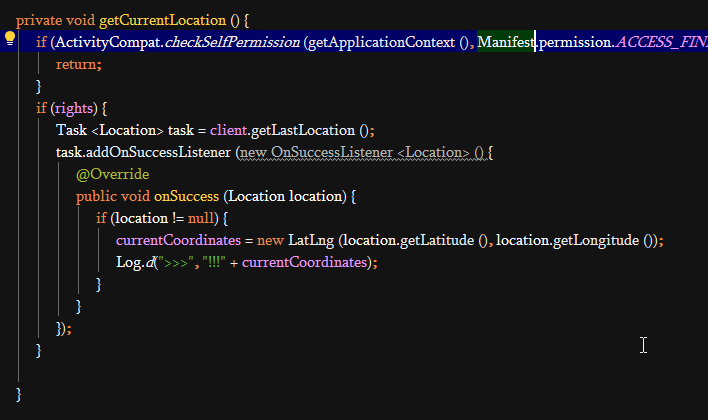Click getLastLocation method call
Viewport: 708px width, 420px height.
click(x=303, y=130)
